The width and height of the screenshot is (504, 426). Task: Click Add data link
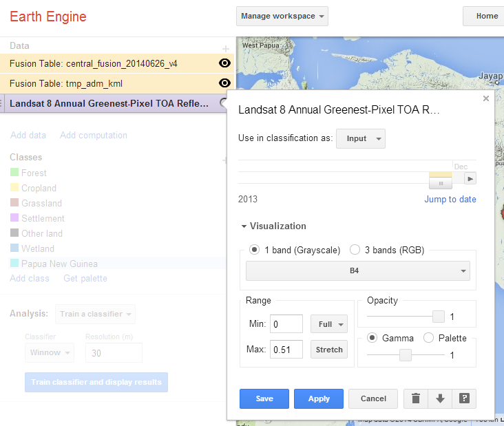click(28, 136)
